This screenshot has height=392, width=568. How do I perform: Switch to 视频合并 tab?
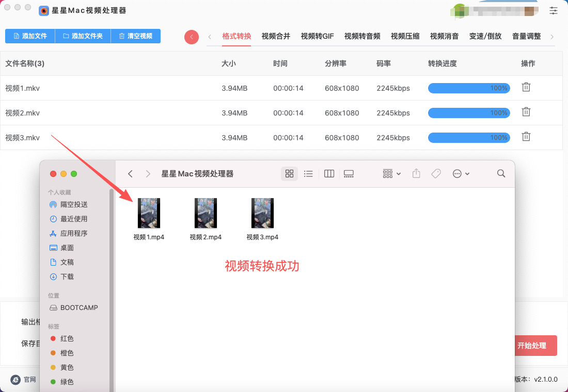(x=276, y=36)
